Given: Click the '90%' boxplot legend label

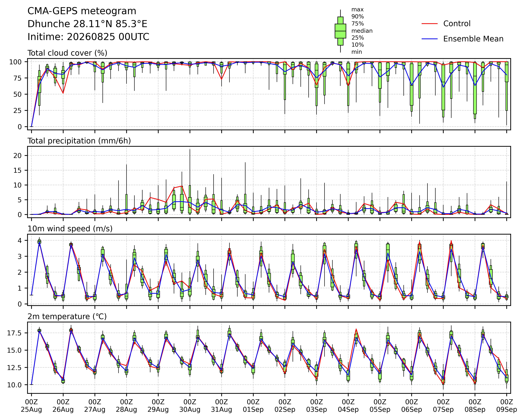Looking at the screenshot, I should pyautogui.click(x=358, y=17).
